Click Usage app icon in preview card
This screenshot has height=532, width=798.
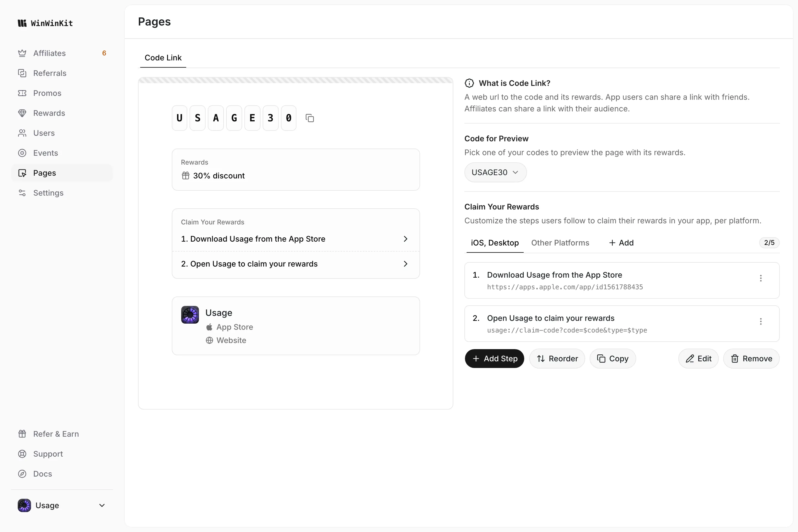tap(190, 315)
